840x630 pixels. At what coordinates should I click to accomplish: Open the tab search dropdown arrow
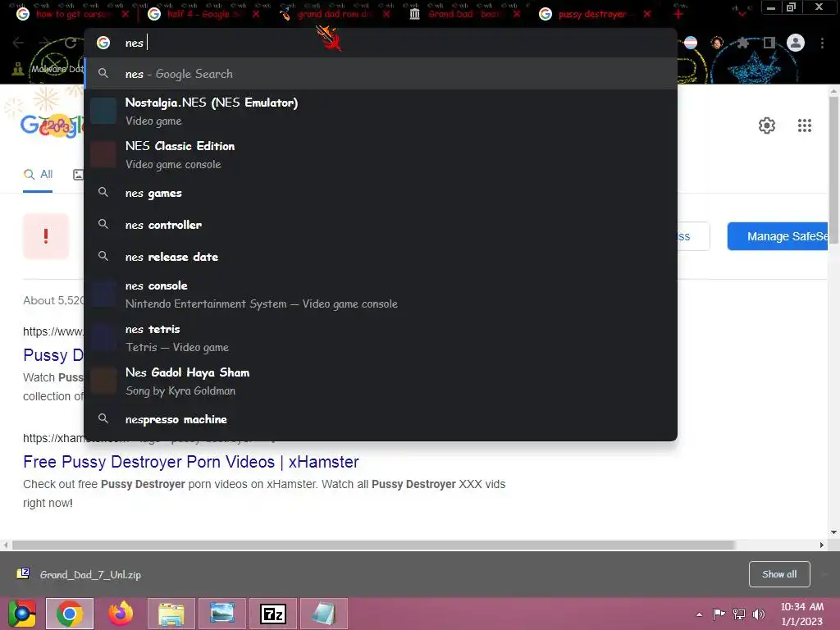[742, 14]
